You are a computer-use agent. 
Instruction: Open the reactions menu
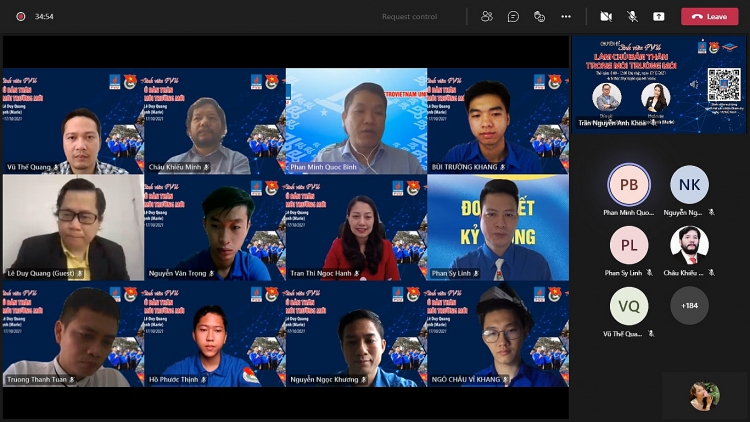(539, 16)
